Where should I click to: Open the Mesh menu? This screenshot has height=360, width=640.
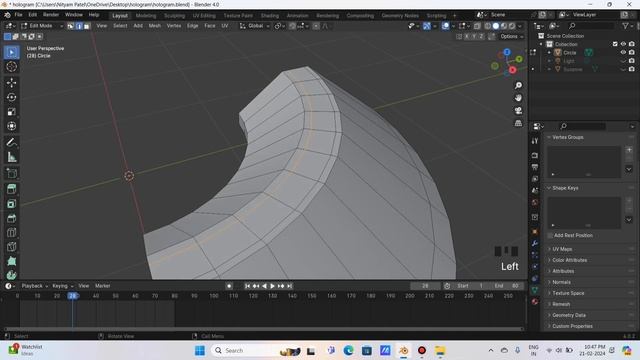click(x=155, y=26)
